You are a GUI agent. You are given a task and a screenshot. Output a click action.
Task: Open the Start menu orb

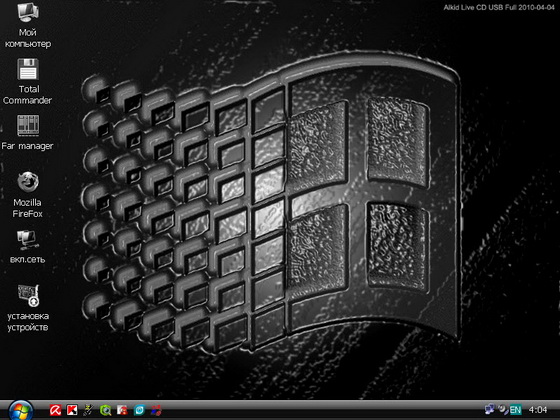point(21,410)
